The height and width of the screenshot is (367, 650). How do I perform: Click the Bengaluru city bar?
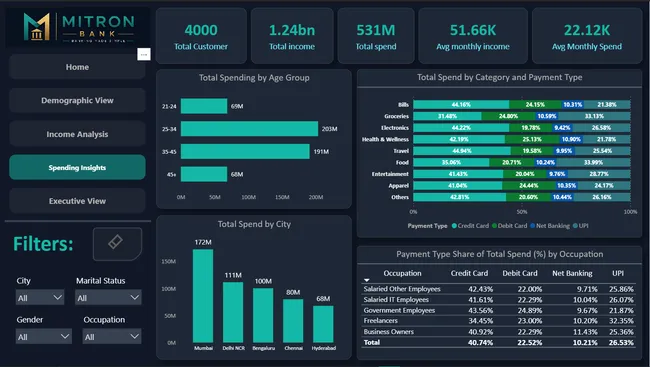point(263,316)
